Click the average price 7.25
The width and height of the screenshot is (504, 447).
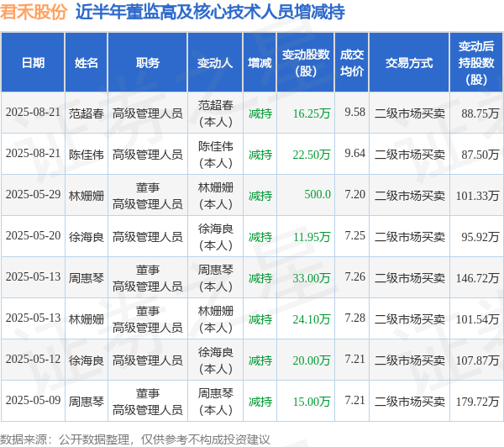pos(354,235)
